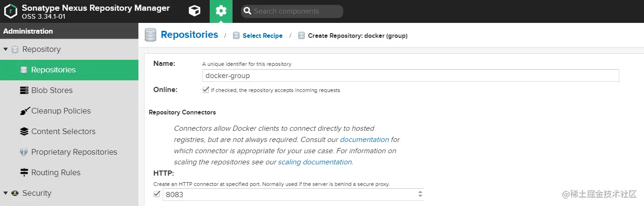Edit the Name field docker-group

(x=411, y=76)
